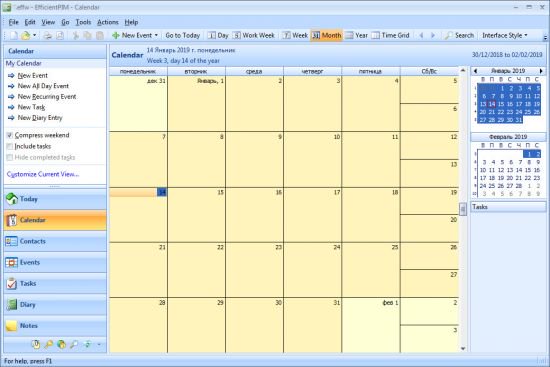Click New Task link in sidebar
550x367 pixels.
tap(31, 107)
